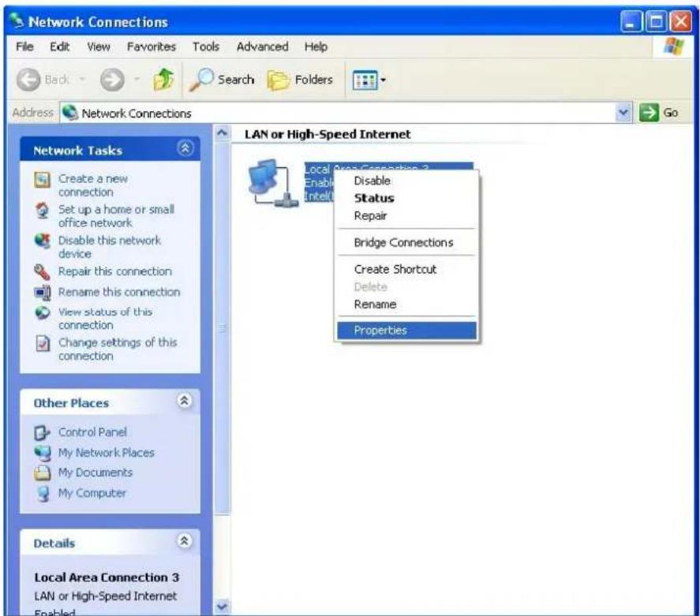700x616 pixels.
Task: Click the green Go arrow icon
Action: (x=649, y=113)
